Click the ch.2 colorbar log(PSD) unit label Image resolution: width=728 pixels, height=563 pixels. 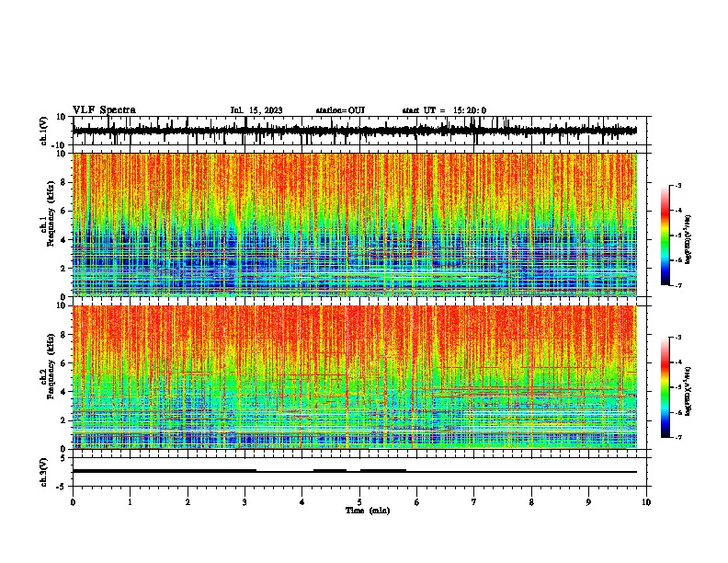coord(688,390)
